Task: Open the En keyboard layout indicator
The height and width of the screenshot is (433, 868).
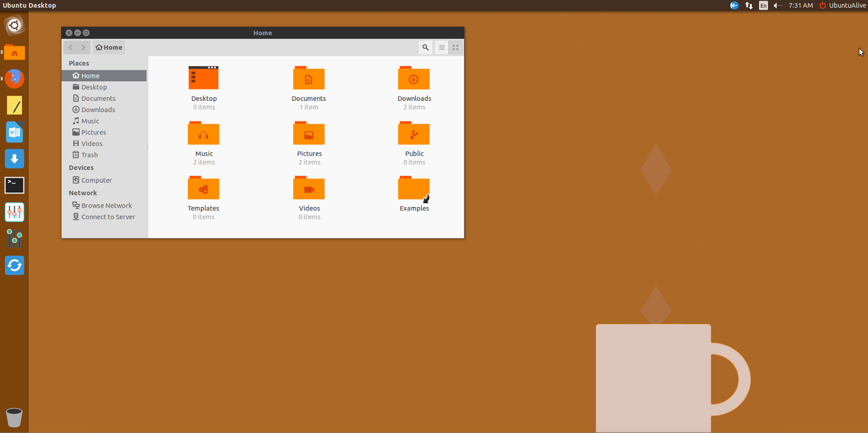Action: coord(763,5)
